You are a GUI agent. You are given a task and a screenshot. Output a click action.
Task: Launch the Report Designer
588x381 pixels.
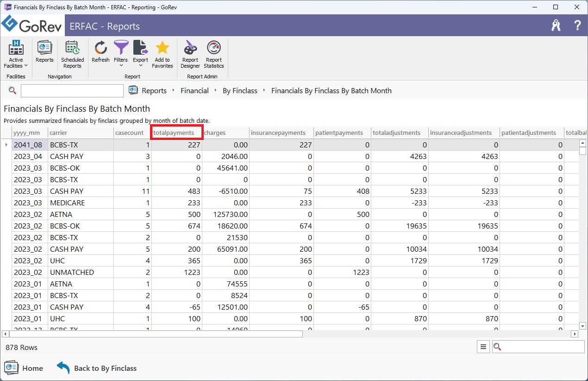pos(190,54)
